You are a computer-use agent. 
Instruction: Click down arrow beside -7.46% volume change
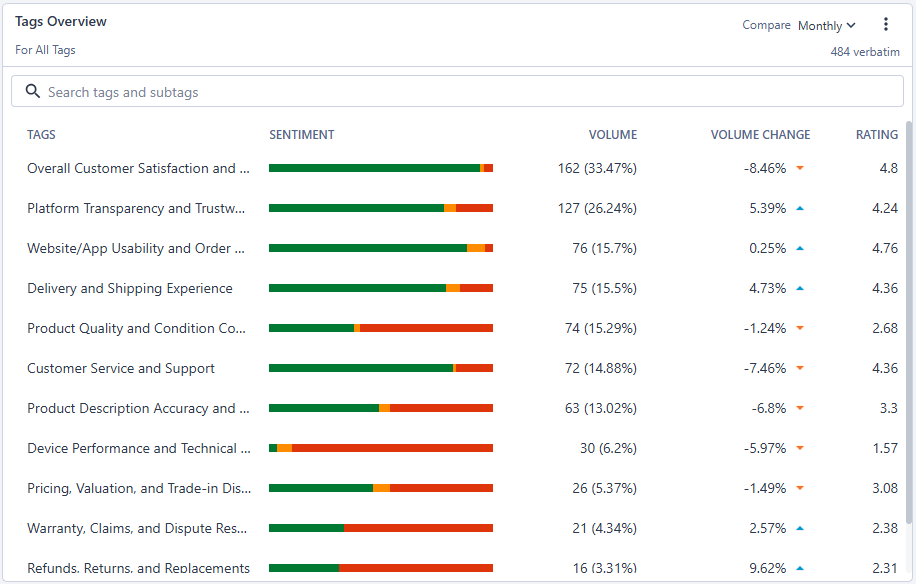(x=800, y=368)
